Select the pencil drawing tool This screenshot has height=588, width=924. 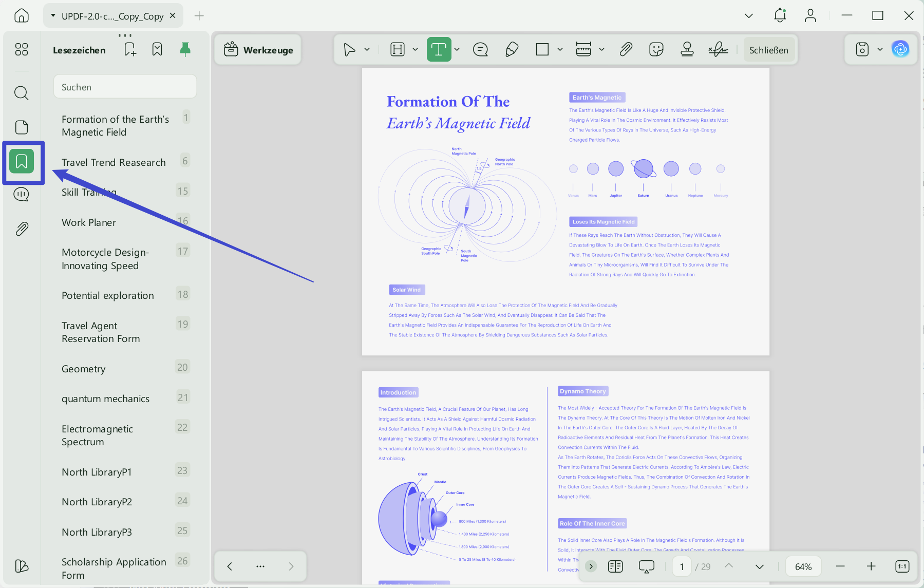(x=512, y=50)
